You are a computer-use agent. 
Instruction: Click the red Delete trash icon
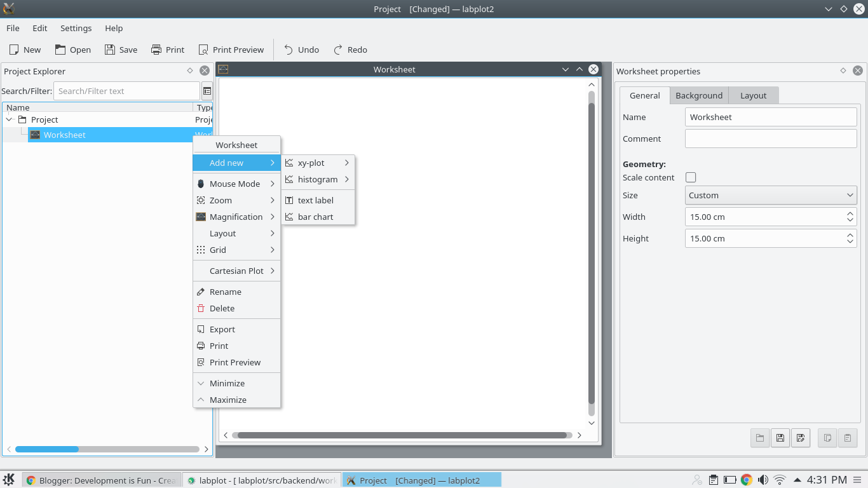[201, 308]
